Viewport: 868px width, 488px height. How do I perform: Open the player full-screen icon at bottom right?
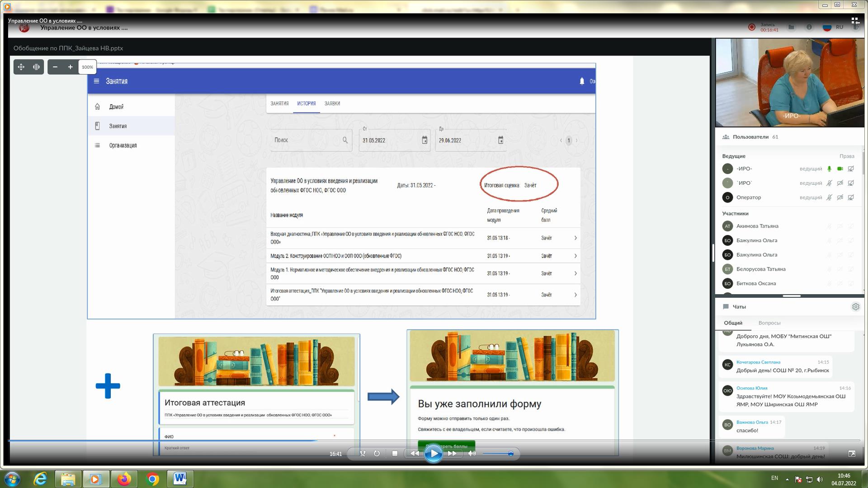point(852,453)
